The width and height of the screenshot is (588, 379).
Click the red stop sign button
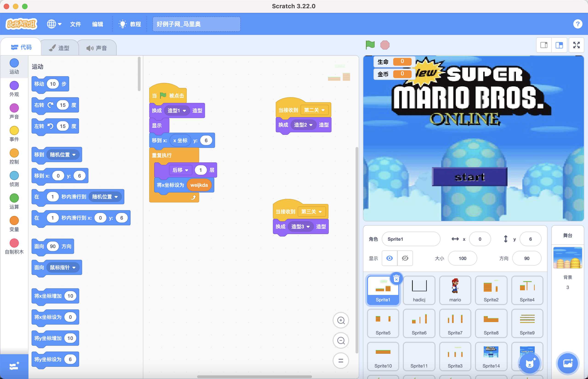click(385, 45)
